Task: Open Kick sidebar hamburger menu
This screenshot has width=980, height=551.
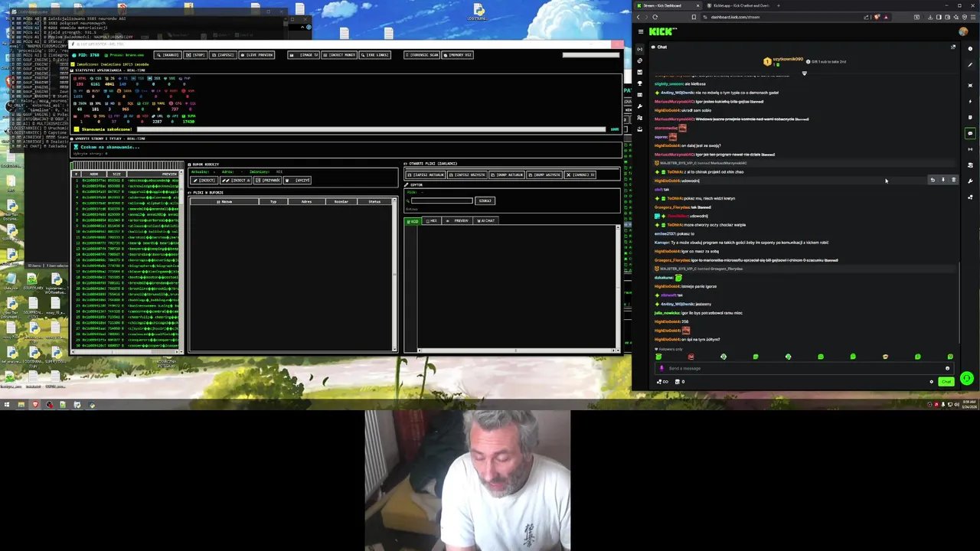Action: [641, 31]
